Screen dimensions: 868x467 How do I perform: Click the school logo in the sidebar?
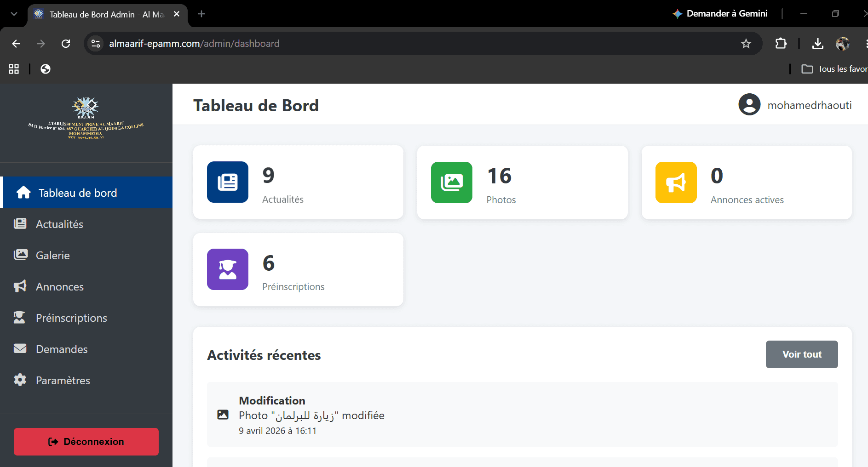coord(86,118)
